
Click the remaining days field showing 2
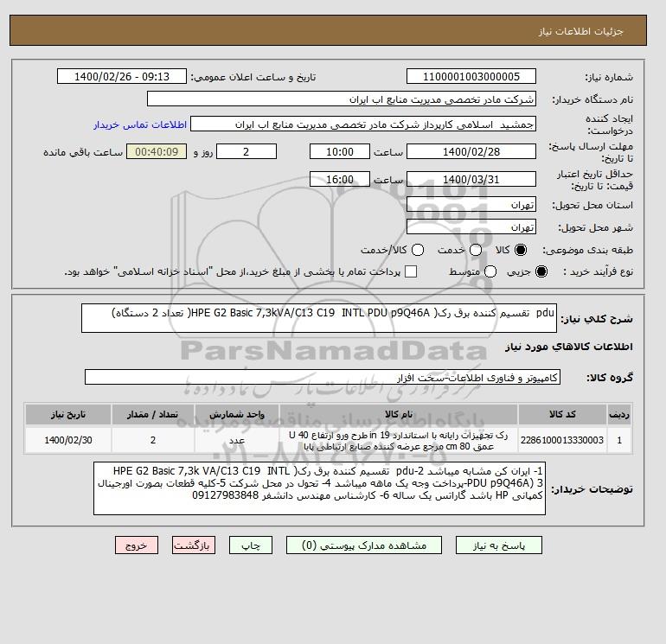click(x=247, y=151)
